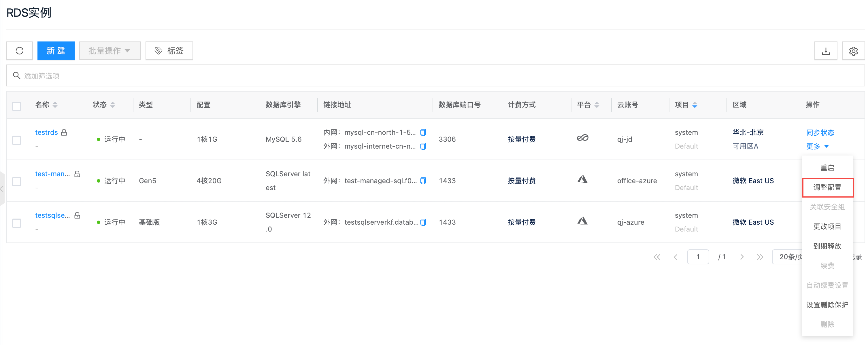Copy the testrds internal network address
Image resolution: width=868 pixels, height=345 pixels.
click(423, 132)
